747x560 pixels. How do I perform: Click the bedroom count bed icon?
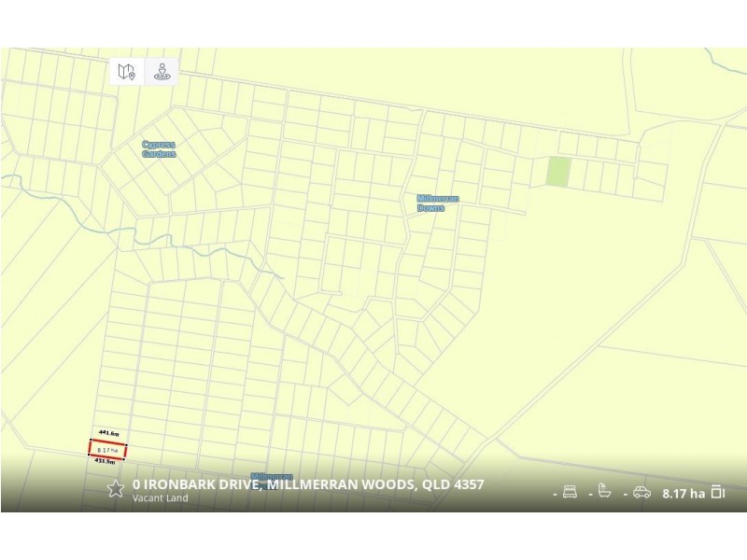click(x=570, y=492)
